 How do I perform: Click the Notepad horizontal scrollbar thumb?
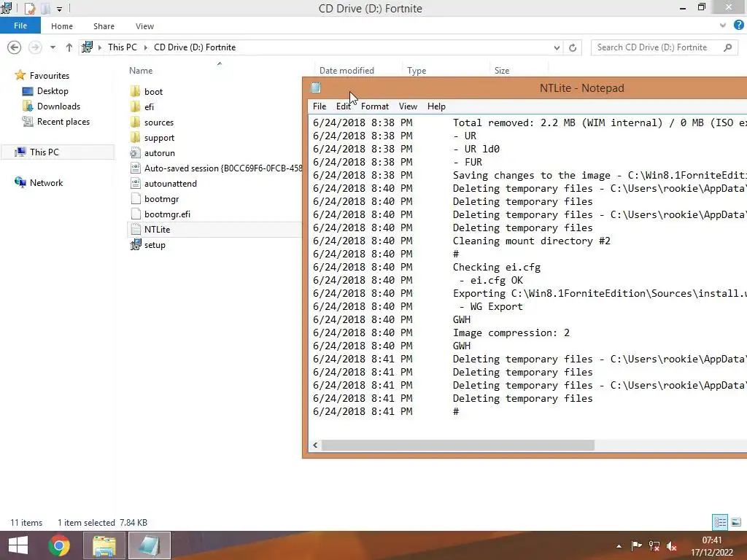pos(458,446)
